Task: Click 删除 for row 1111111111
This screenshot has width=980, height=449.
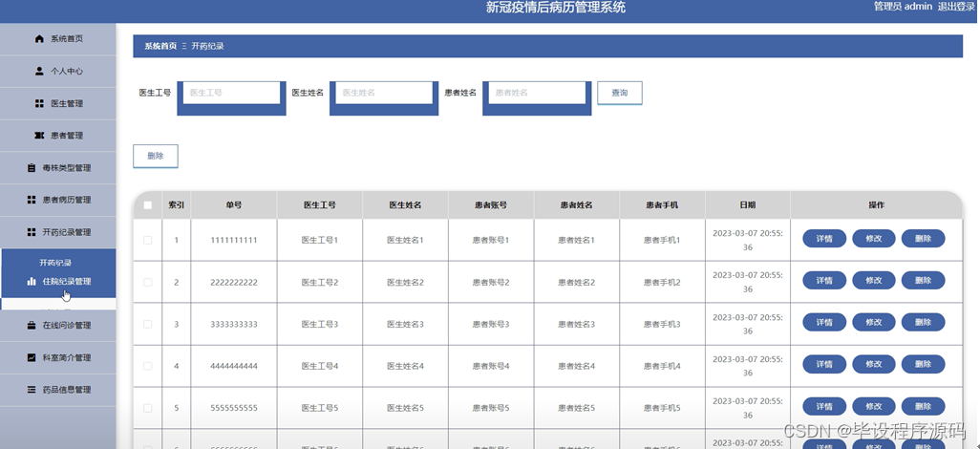Action: pyautogui.click(x=923, y=239)
